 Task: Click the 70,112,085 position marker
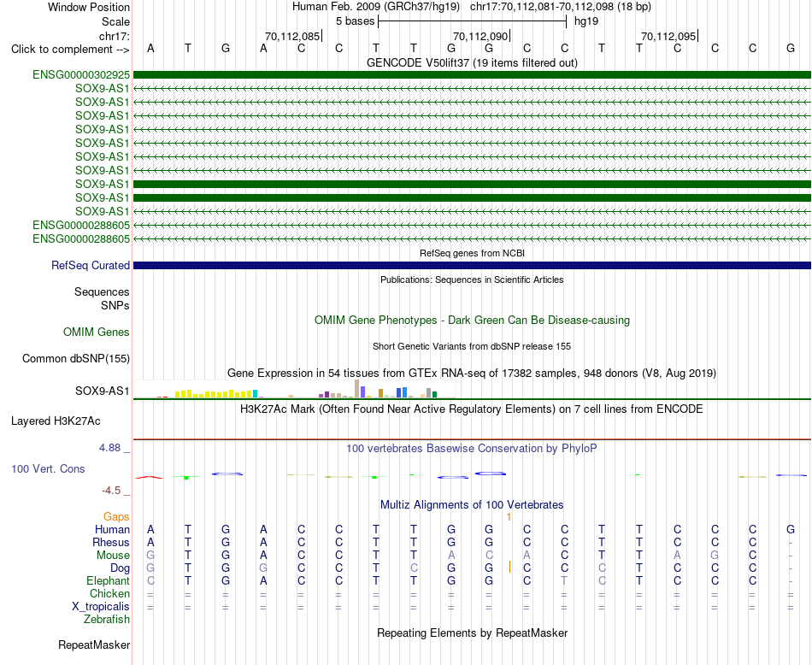(x=292, y=36)
